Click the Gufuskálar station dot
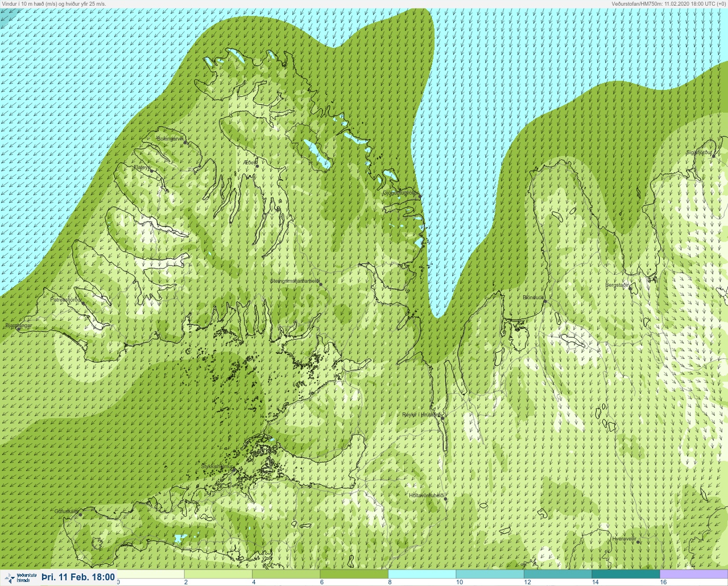This screenshot has width=728, height=586. click(x=81, y=514)
